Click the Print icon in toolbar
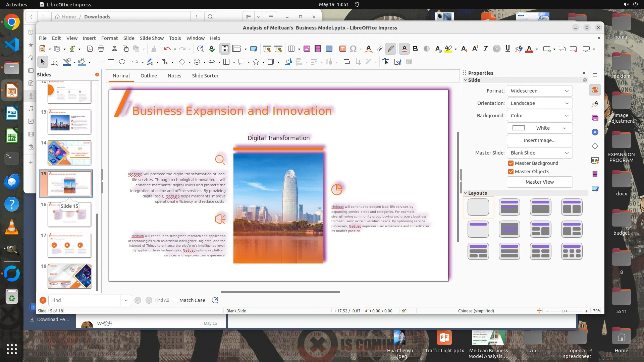The height and width of the screenshot is (362, 644). (x=101, y=49)
